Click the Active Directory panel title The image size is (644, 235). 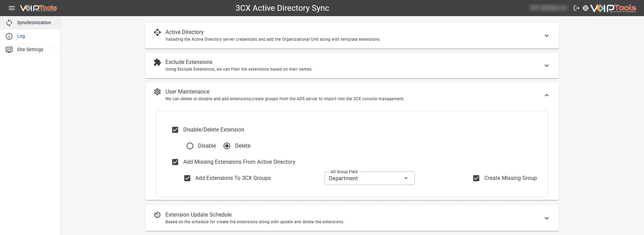[x=185, y=32]
